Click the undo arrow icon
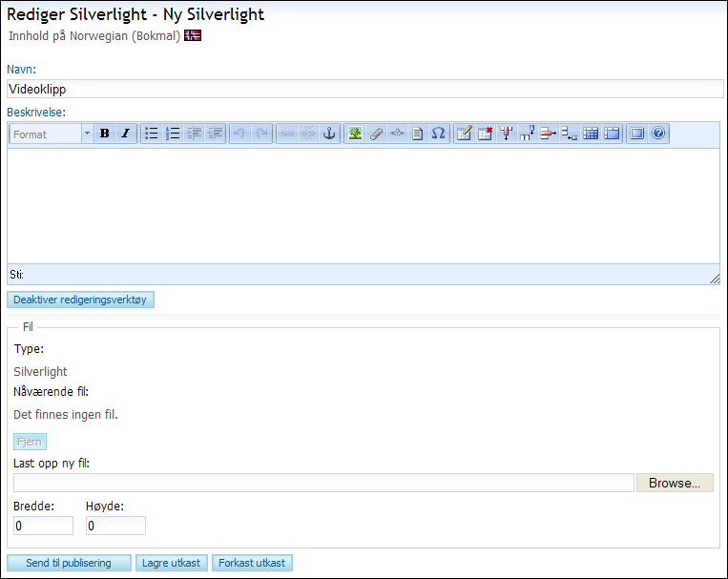 tap(239, 134)
